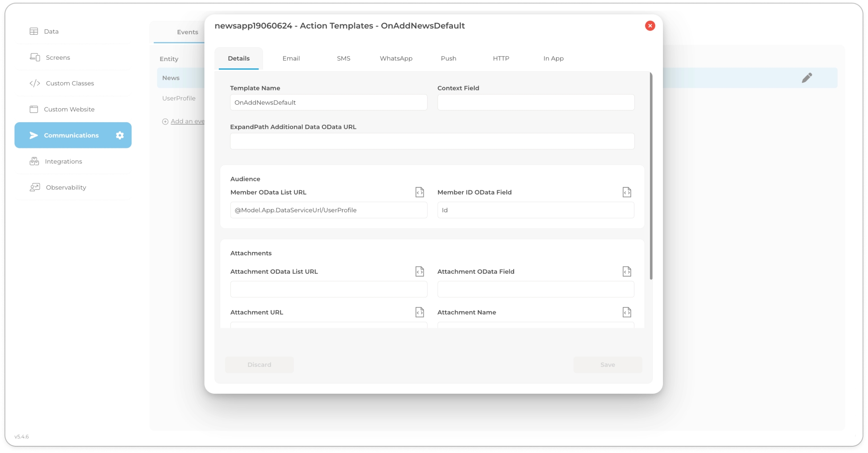This screenshot has width=868, height=453.
Task: Open the WhatsApp tab
Action: [396, 58]
